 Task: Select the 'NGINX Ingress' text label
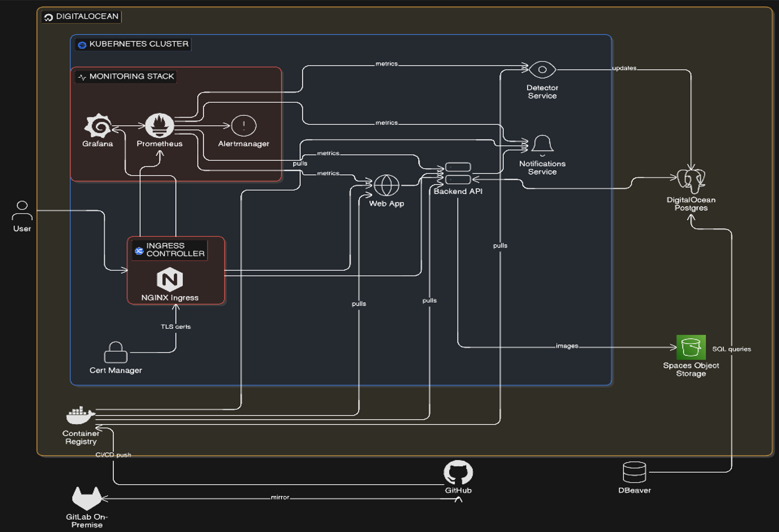tap(170, 298)
